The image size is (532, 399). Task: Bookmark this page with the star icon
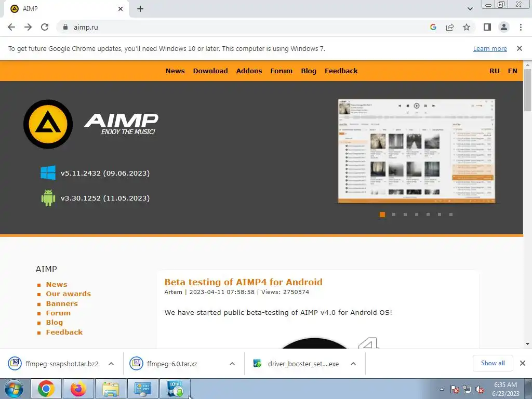(x=467, y=27)
